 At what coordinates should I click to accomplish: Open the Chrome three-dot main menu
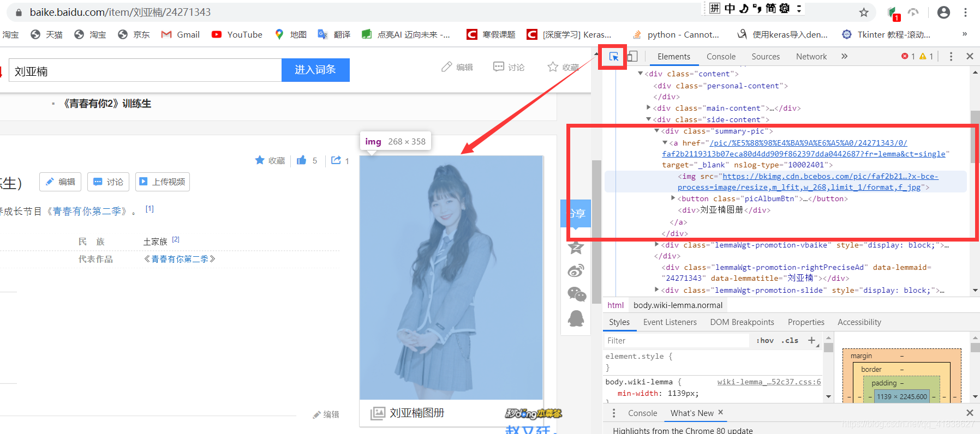tap(965, 12)
